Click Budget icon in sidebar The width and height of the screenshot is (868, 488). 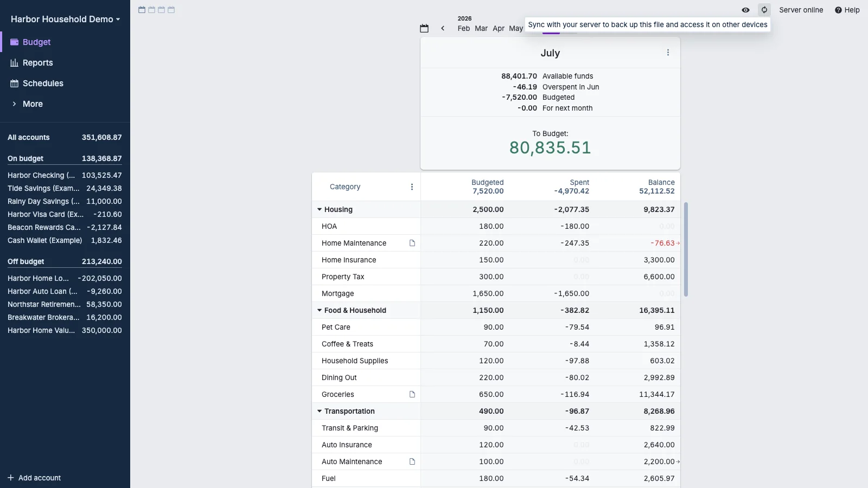15,42
